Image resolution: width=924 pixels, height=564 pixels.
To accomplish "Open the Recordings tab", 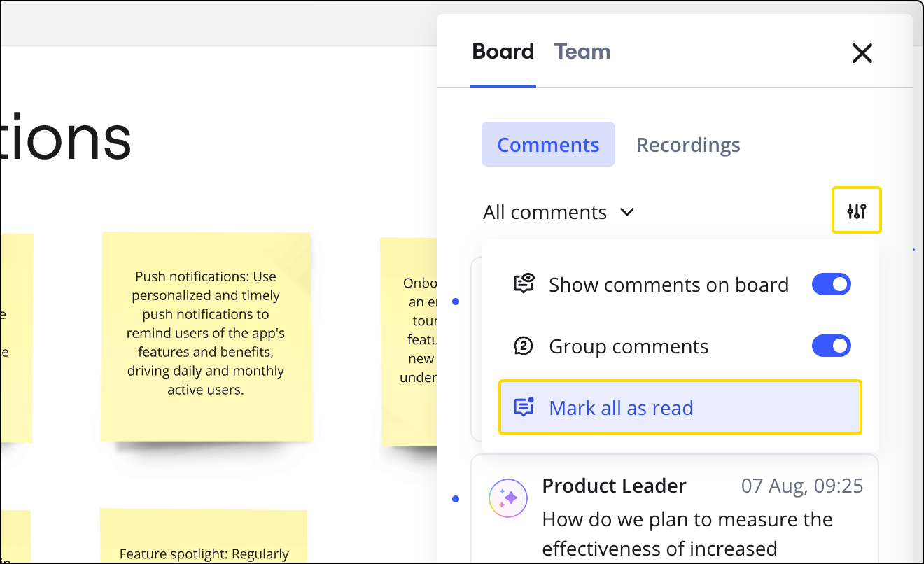I will click(x=687, y=145).
